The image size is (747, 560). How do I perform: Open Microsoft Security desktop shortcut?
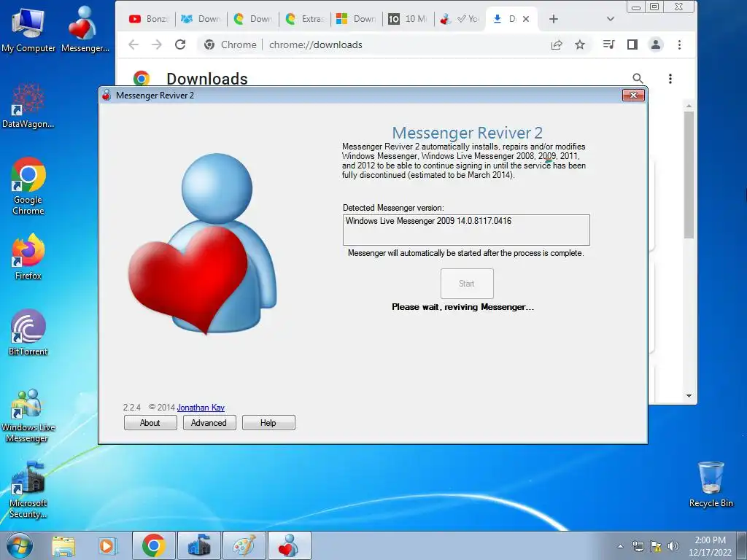coord(28,491)
